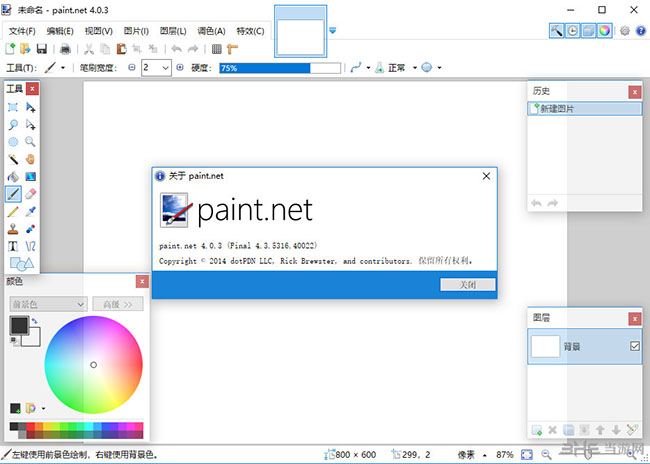Image resolution: width=650 pixels, height=464 pixels.
Task: Click the More >> button in Colors panel
Action: pyautogui.click(x=118, y=304)
